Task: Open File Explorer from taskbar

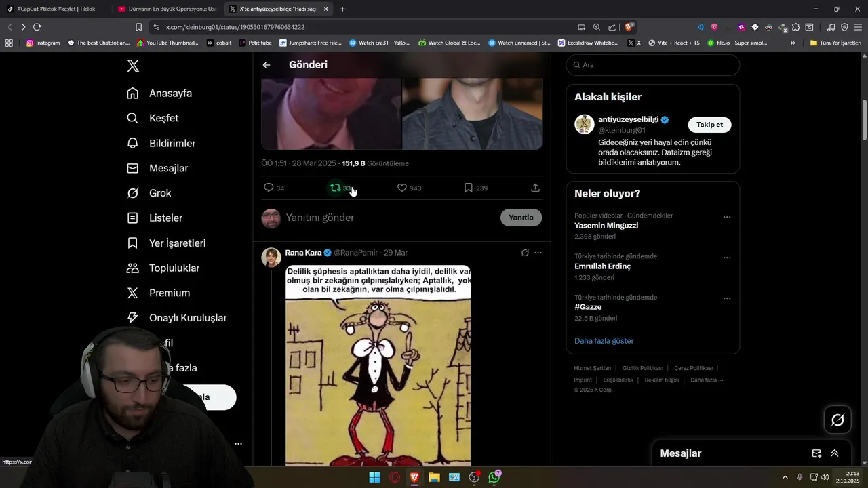Action: coord(434,477)
